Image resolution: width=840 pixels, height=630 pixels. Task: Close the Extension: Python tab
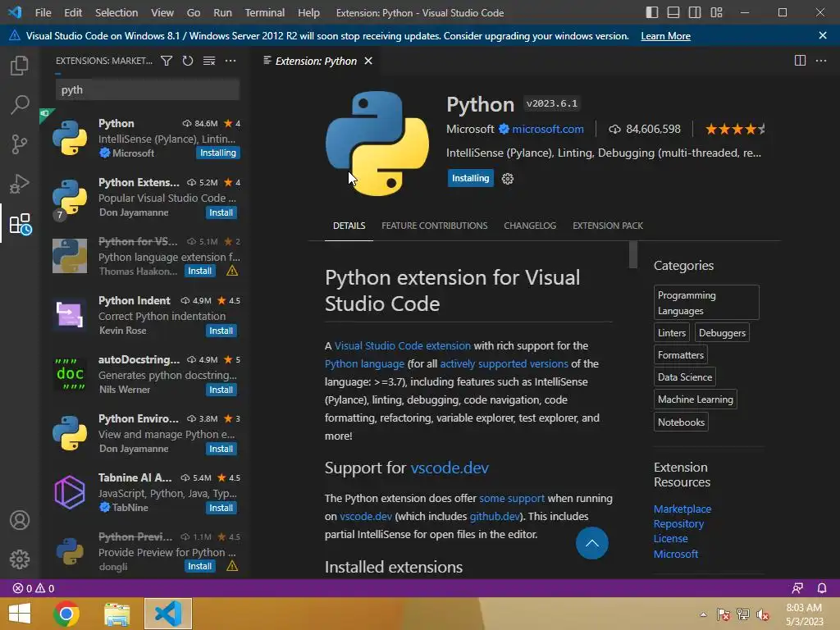(x=368, y=61)
